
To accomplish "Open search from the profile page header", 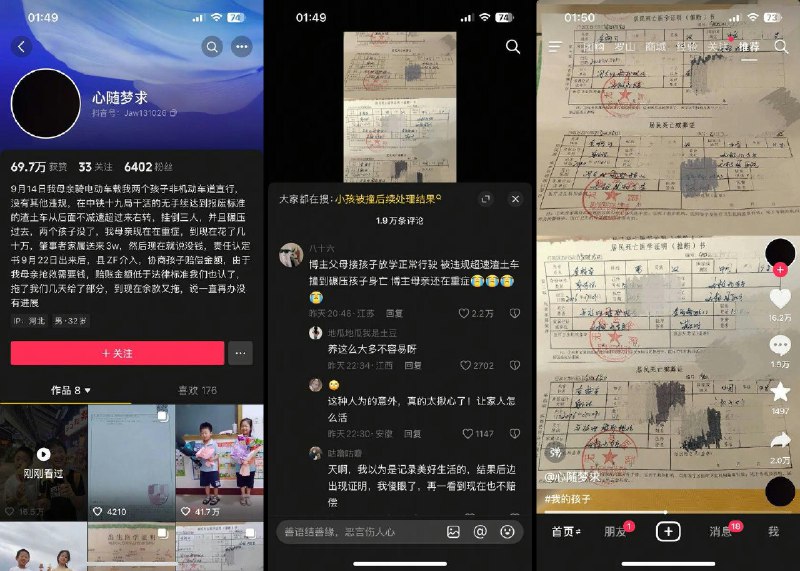I will 212,47.
